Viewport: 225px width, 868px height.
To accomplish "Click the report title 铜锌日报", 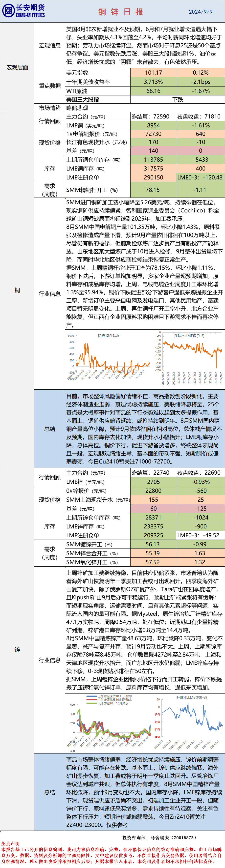I will [x=121, y=12].
